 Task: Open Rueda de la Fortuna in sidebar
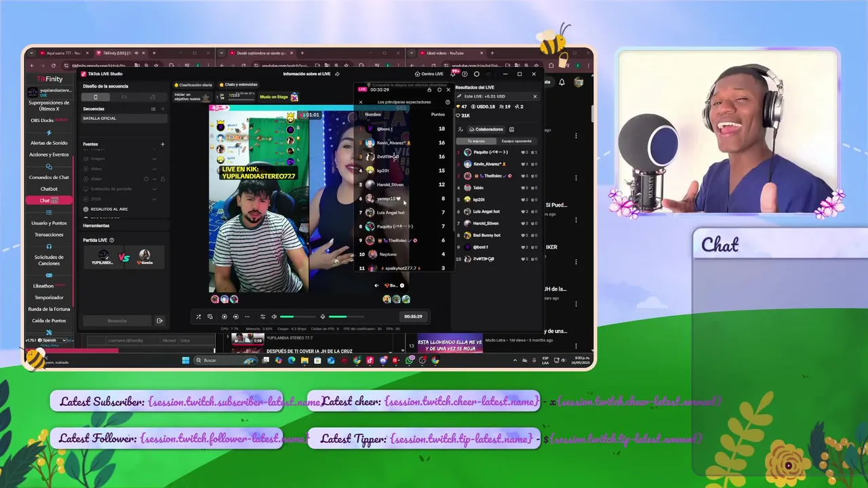(49, 309)
